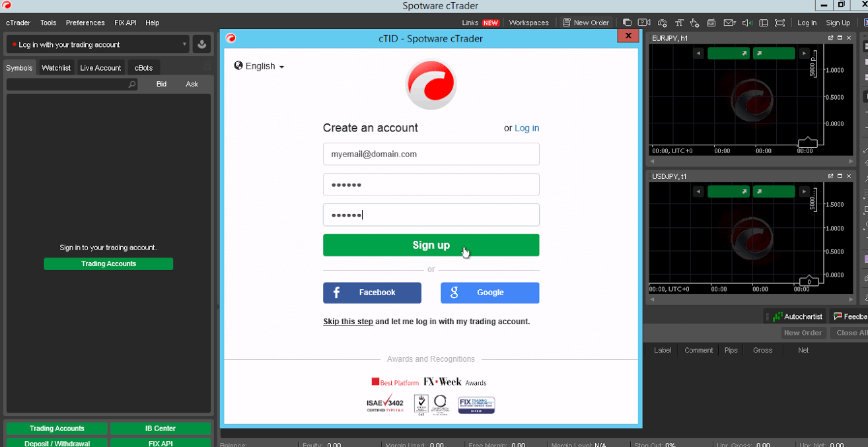This screenshot has height=447, width=868.
Task: Click the fullscreen frame icon in toolbar
Action: [780, 22]
